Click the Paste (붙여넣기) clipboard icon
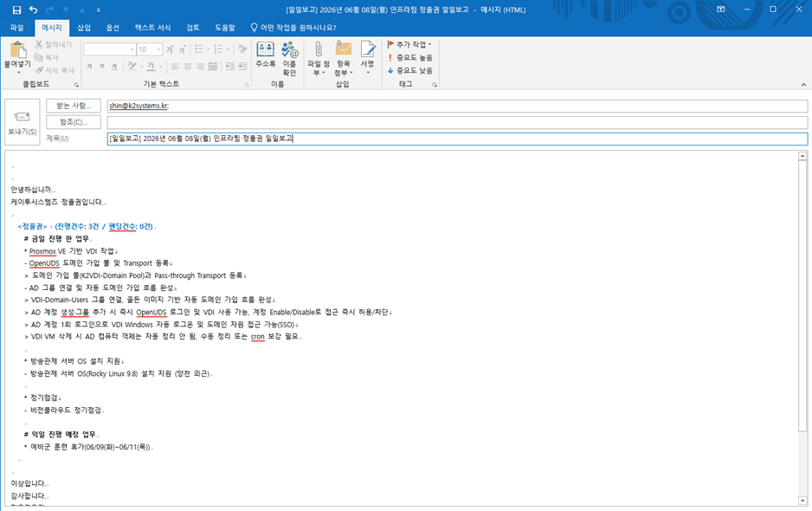The height and width of the screenshot is (511, 812). point(17,55)
